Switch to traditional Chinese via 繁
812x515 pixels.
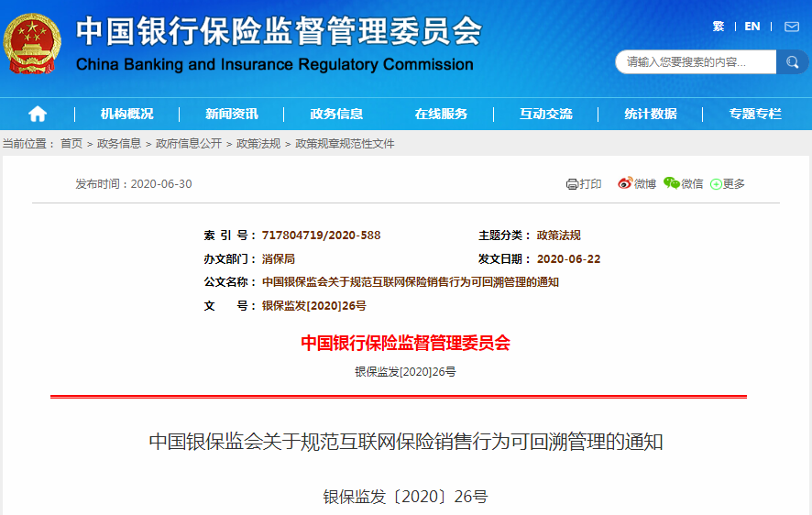pyautogui.click(x=719, y=27)
